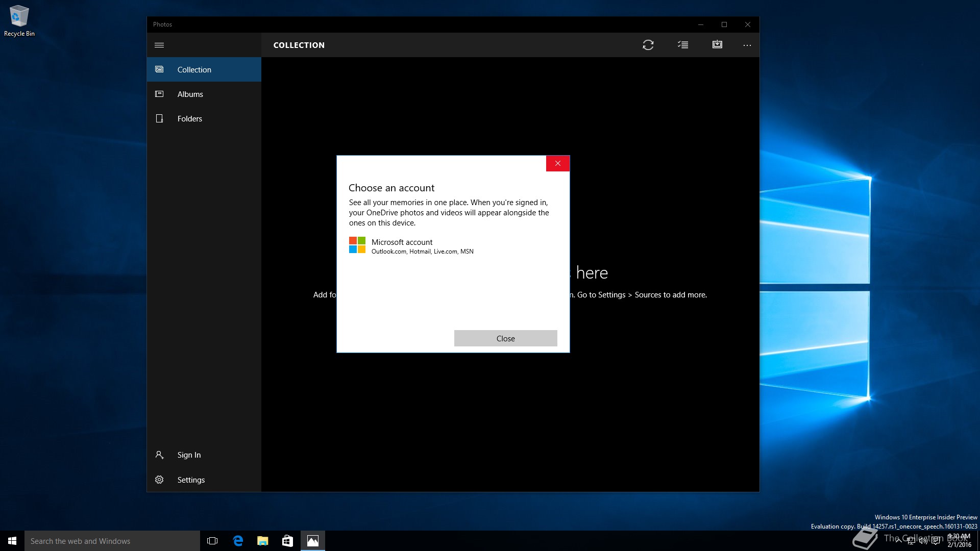Click the Import photos icon

click(717, 45)
